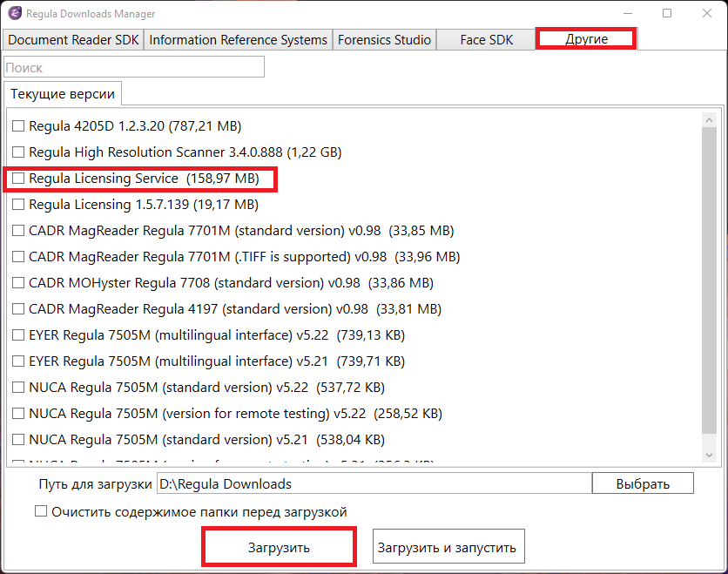This screenshot has height=574, width=728.
Task: Click the 'Regula 4205D 1.2.3.20 (787,21 MB)' label
Action: (x=135, y=125)
